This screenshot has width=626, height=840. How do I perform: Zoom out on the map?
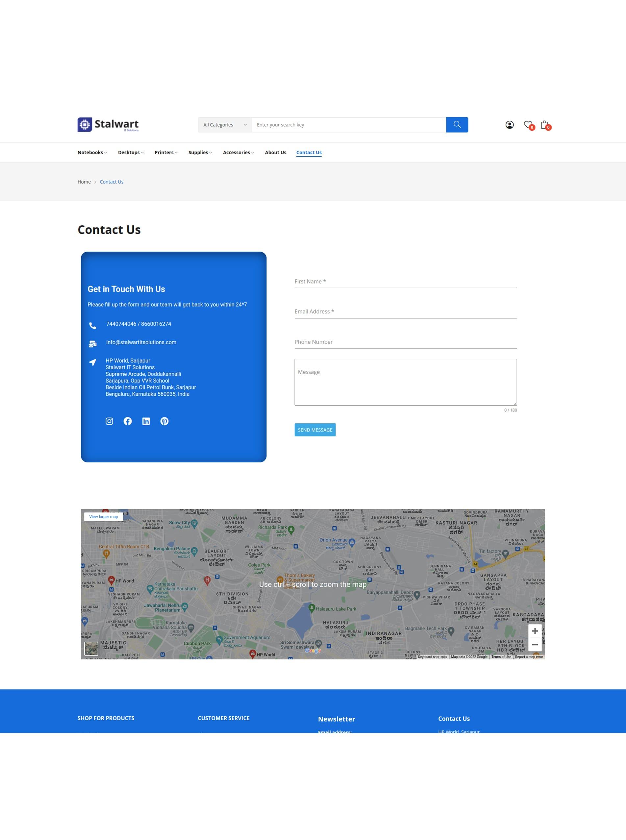pyautogui.click(x=535, y=645)
